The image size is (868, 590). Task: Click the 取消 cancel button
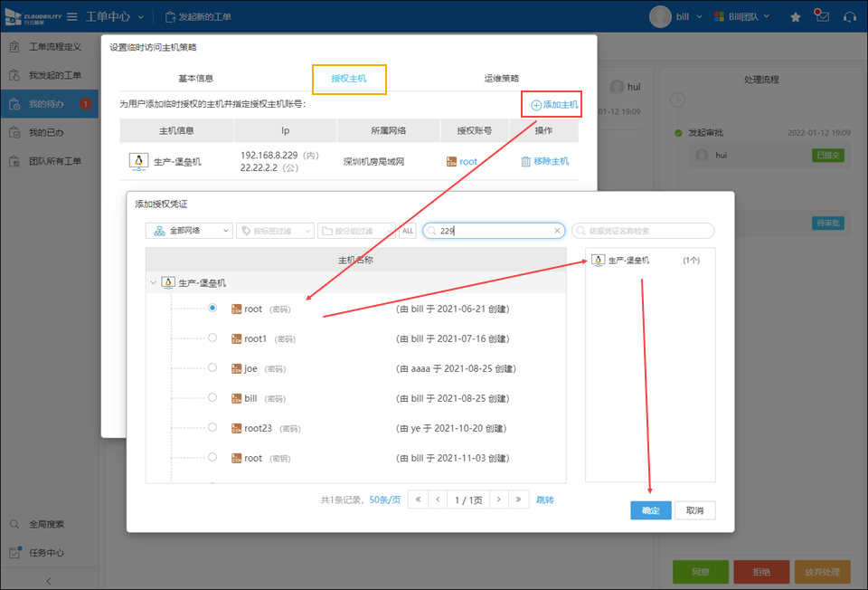(694, 510)
